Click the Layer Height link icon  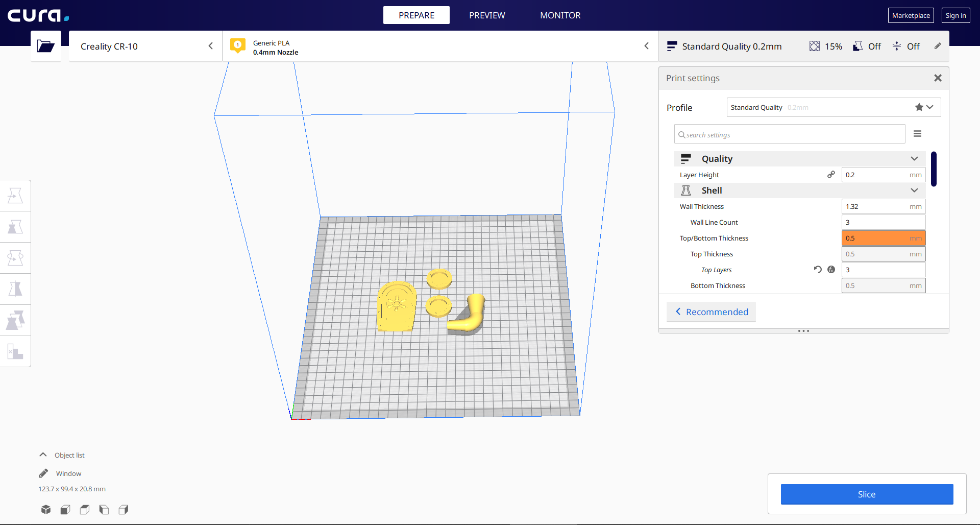[831, 175]
